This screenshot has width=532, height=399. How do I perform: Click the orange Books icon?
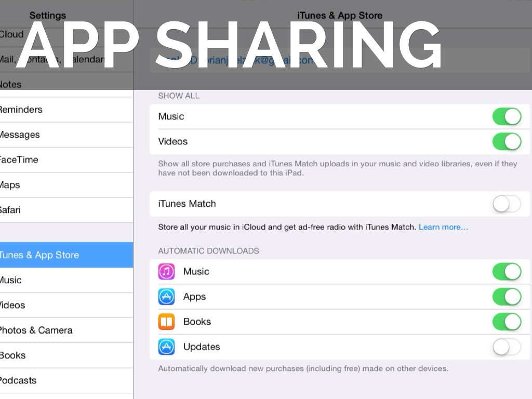click(x=166, y=322)
